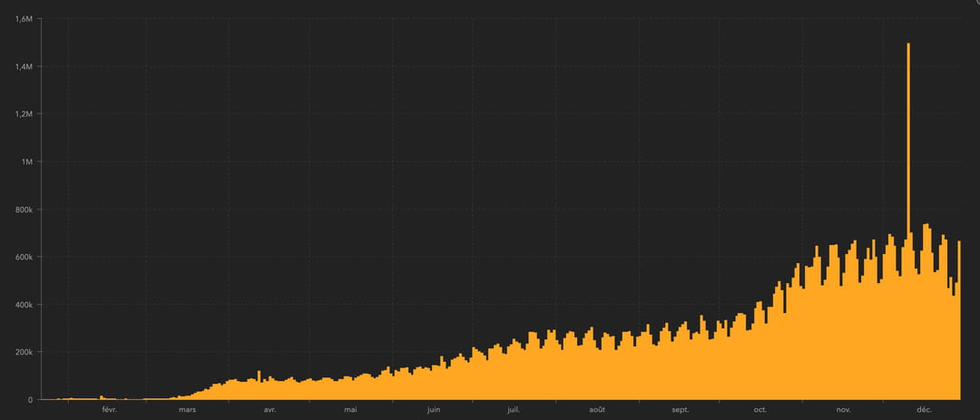980x420 pixels.
Task: Select the 'août' x-axis label
Action: pos(596,410)
